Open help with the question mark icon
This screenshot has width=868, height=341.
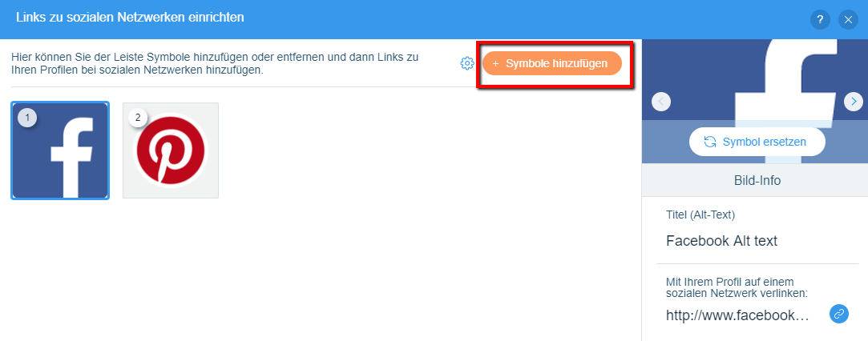[820, 20]
